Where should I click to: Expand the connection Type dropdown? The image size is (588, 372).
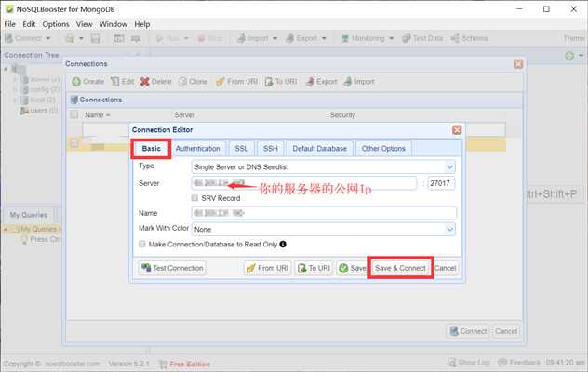[449, 166]
